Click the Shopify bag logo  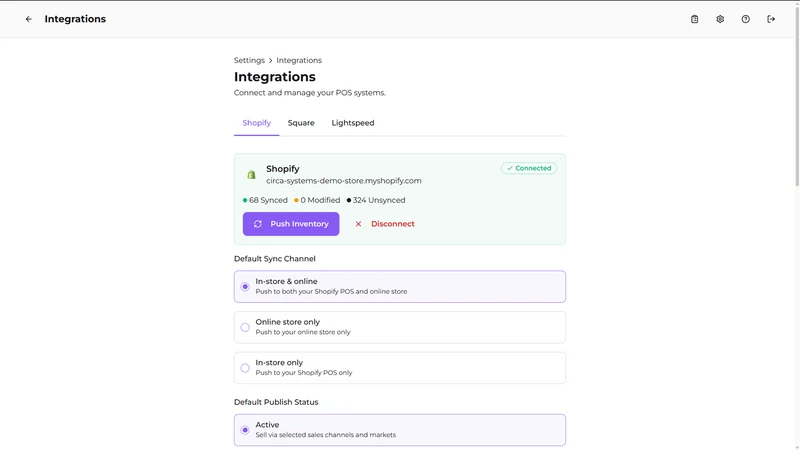(x=251, y=174)
